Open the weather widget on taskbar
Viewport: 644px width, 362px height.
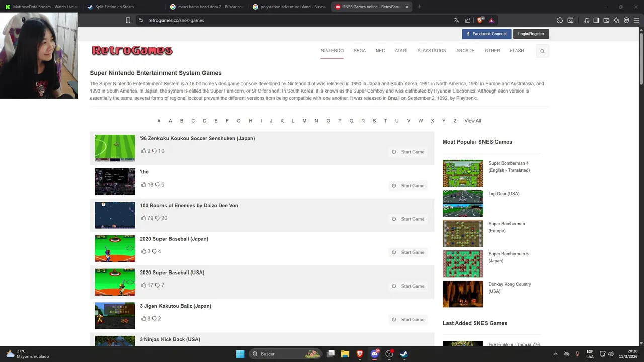pyautogui.click(x=28, y=354)
